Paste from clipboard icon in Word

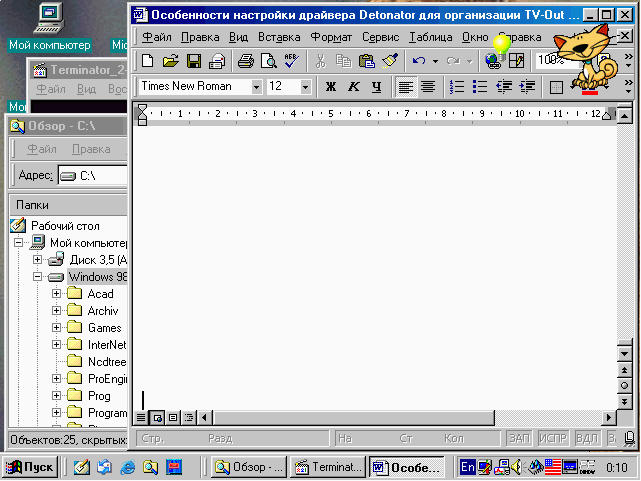(367, 61)
